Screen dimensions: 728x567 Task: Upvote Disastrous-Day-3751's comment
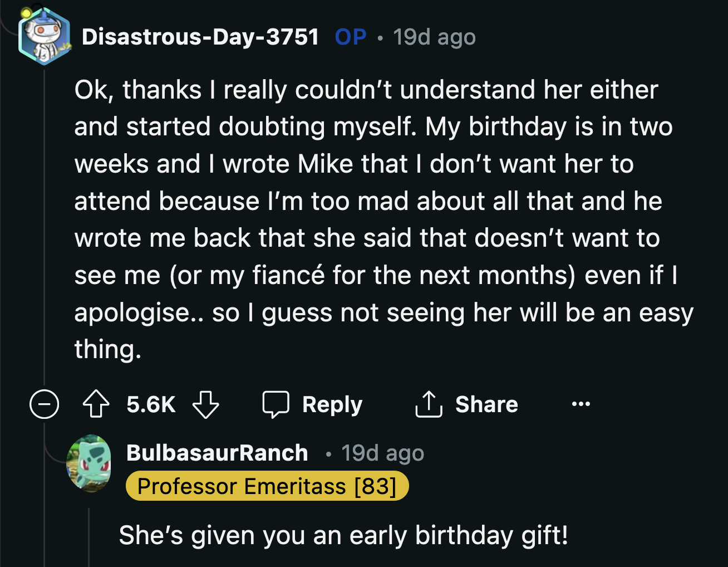[x=96, y=404]
